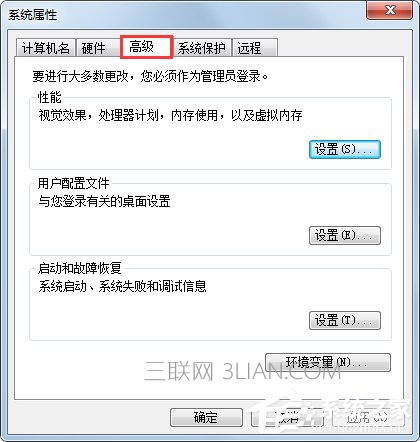The height and width of the screenshot is (442, 420).
Task: Go to the 系统保护 tab
Action: [x=202, y=48]
